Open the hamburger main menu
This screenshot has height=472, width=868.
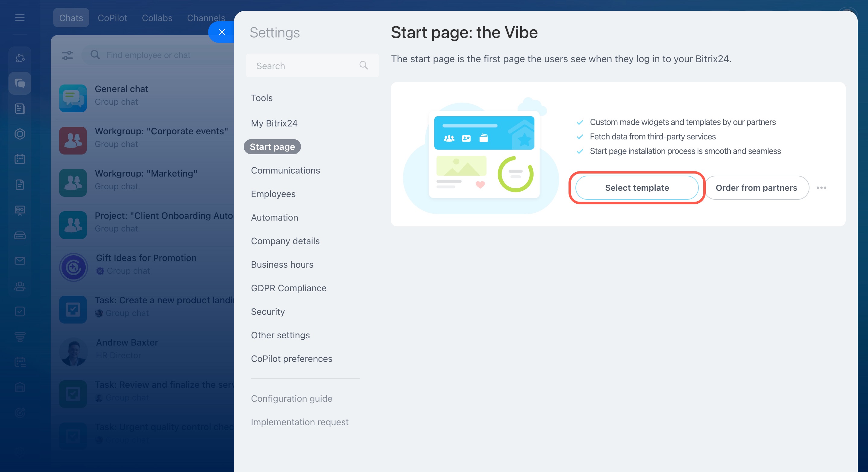[20, 18]
